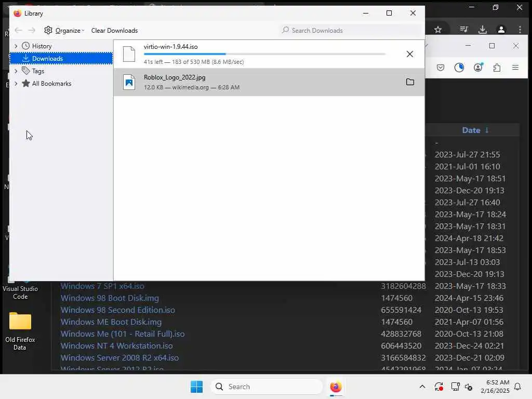This screenshot has width=532, height=399.
Task: Open Firefox account icon in toolbar
Action: tap(478, 68)
